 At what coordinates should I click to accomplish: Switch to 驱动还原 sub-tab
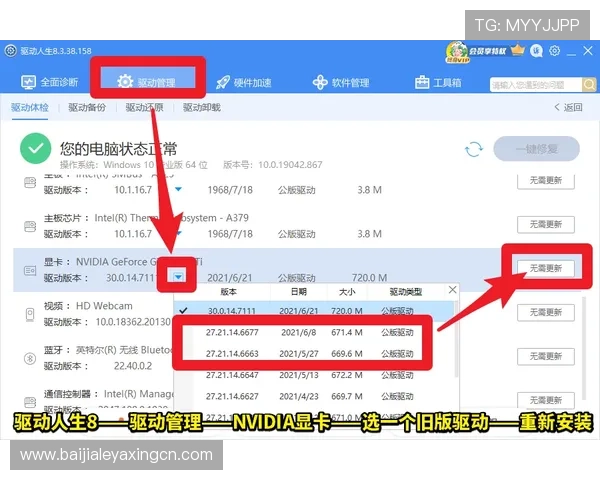pos(145,108)
